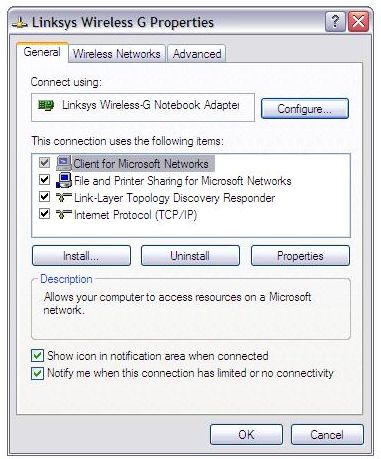Open Properties for the selected item

coord(300,256)
